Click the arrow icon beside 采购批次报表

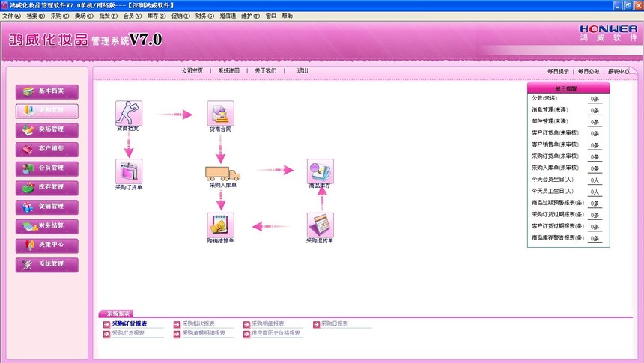[177, 324]
